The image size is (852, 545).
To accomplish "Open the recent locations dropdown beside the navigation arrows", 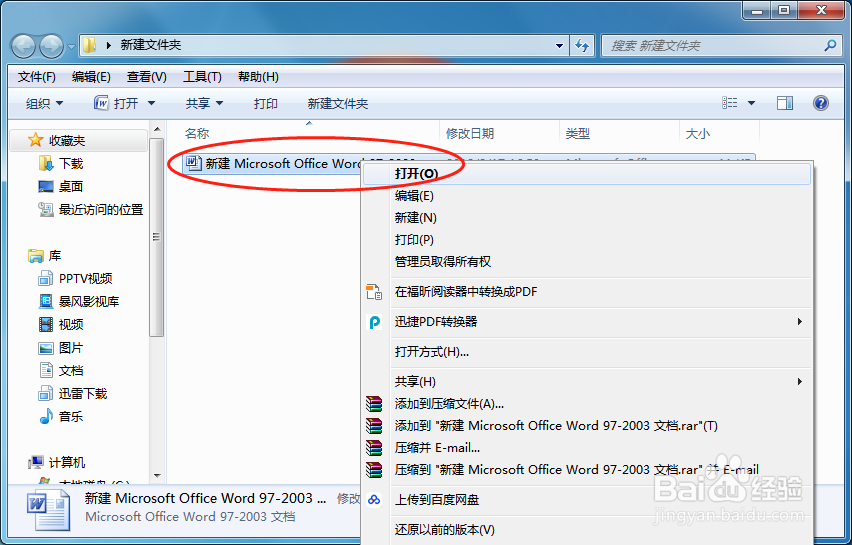I will [x=71, y=47].
